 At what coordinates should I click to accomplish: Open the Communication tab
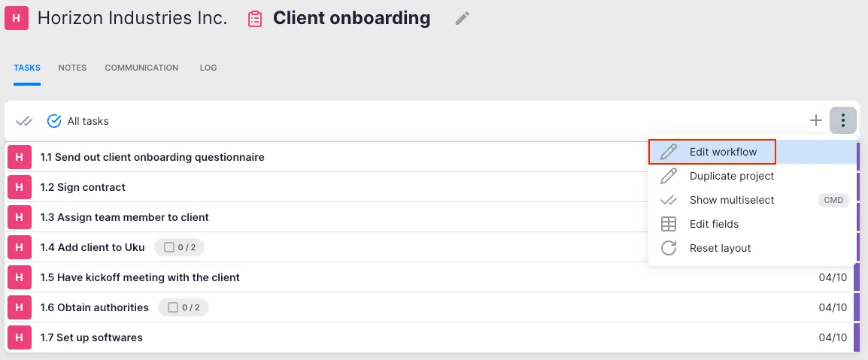tap(141, 68)
